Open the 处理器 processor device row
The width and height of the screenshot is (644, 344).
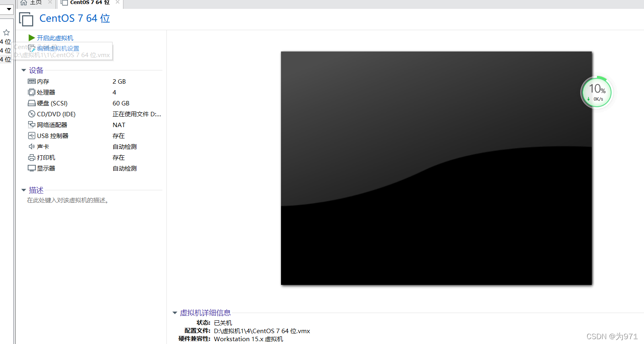94,92
